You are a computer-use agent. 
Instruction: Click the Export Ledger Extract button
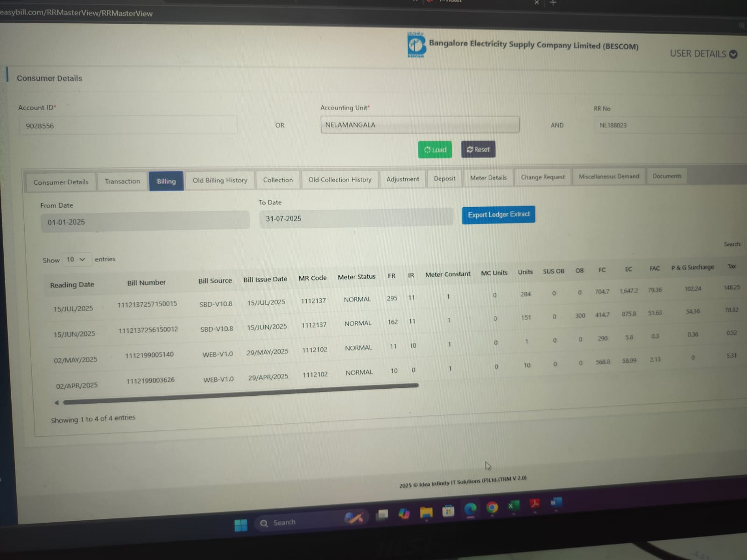coord(499,215)
